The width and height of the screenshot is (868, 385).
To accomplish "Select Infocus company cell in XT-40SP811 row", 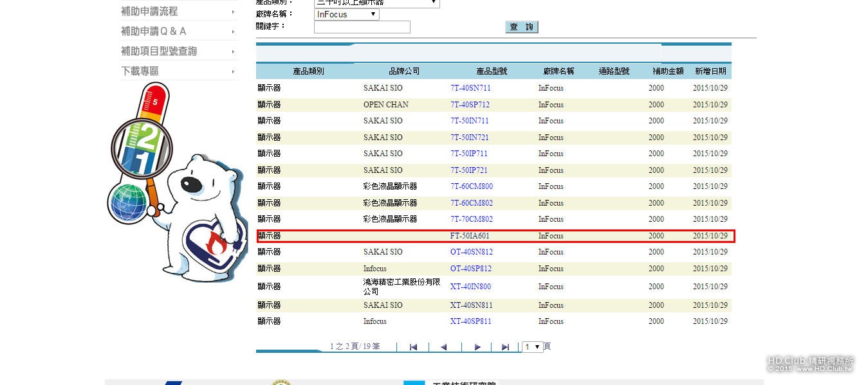I will coord(375,321).
